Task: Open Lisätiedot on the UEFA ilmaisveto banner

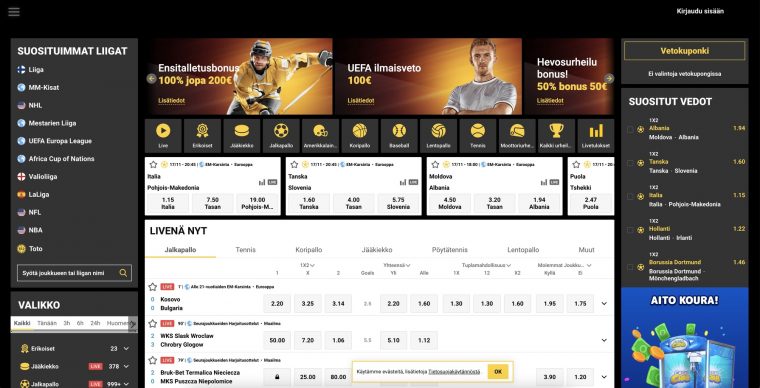Action: [x=361, y=101]
